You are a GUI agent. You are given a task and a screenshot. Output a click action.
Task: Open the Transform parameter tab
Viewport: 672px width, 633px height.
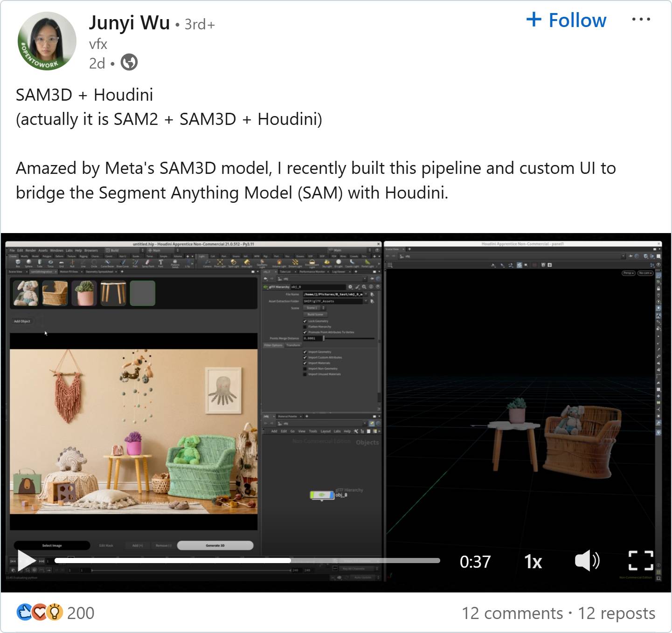[x=293, y=345]
